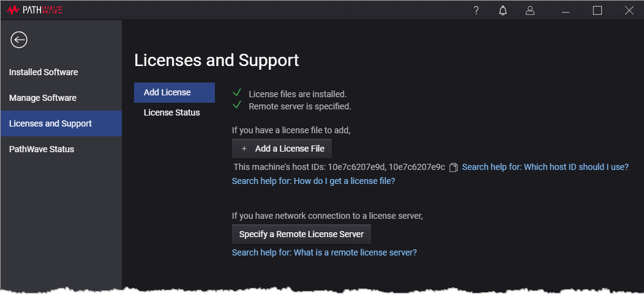Screen dimensions: 644x294
Task: Close the PathWave window
Action: point(629,10)
